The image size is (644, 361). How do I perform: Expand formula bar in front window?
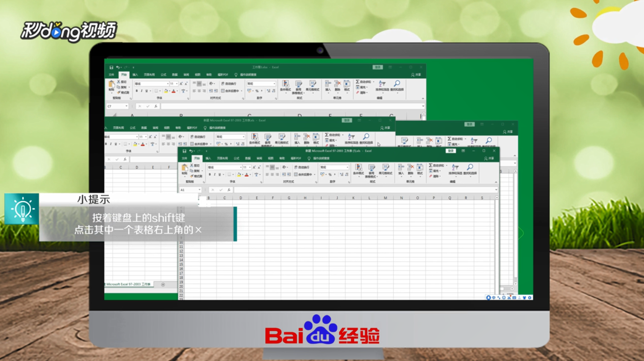pyautogui.click(x=496, y=190)
